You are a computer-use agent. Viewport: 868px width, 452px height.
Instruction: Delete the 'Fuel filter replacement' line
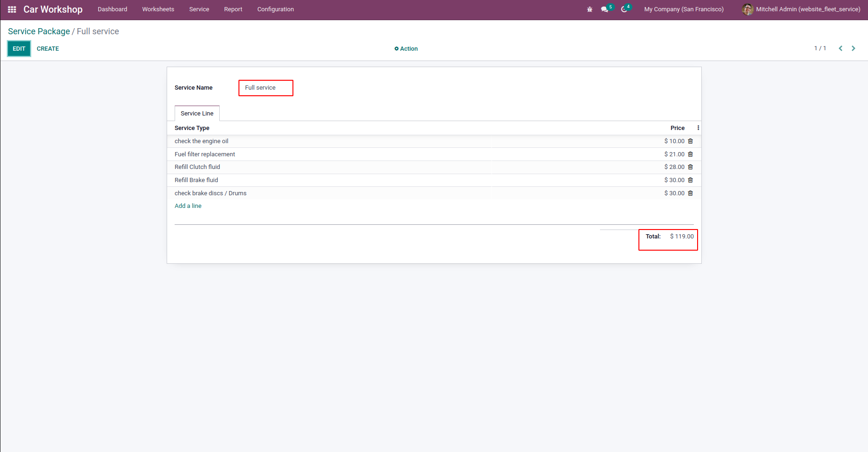[690, 154]
